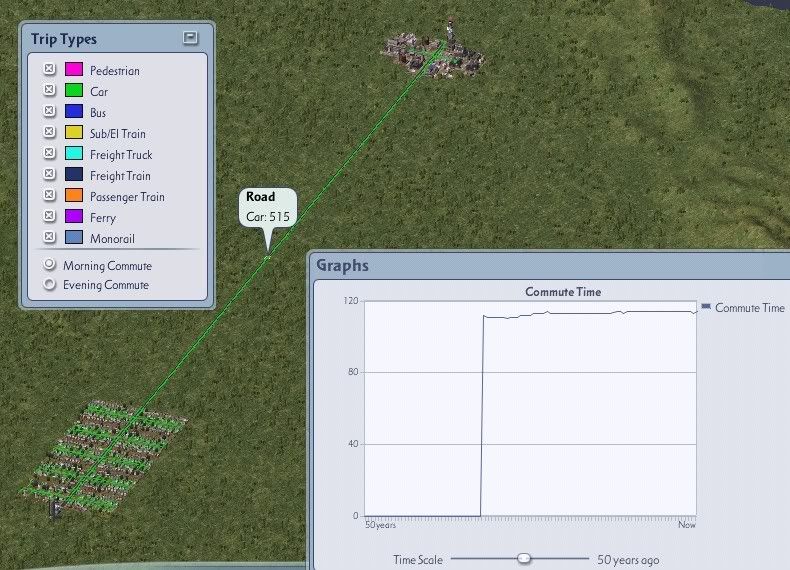Toggle the Car trip type checkbox
This screenshot has width=790, height=570.
tap(49, 90)
